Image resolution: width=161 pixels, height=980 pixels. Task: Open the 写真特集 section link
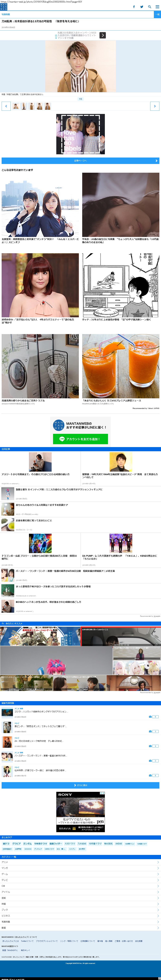(x=6, y=15)
